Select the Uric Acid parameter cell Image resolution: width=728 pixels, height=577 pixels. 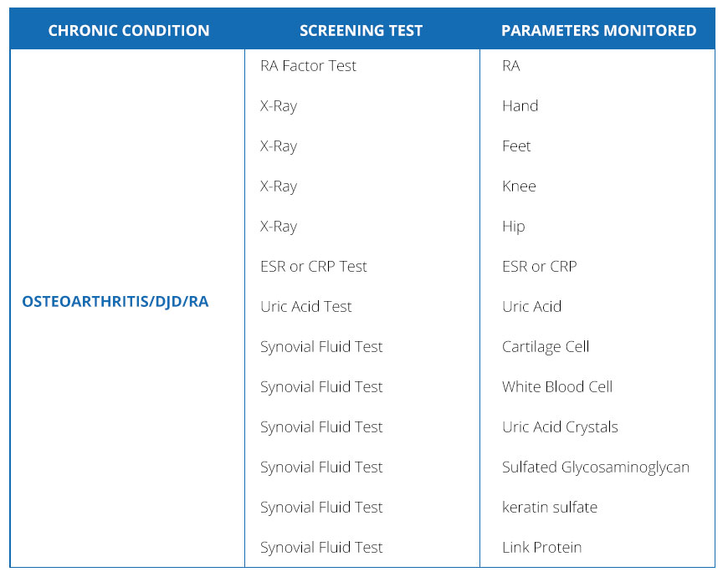point(531,307)
